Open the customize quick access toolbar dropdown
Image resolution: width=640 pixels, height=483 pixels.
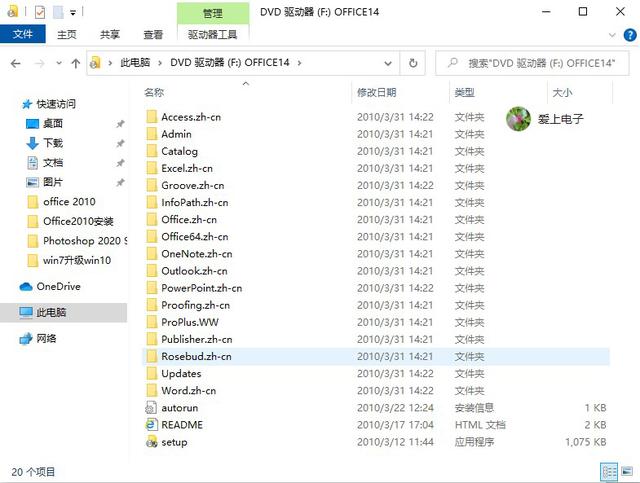click(x=73, y=13)
